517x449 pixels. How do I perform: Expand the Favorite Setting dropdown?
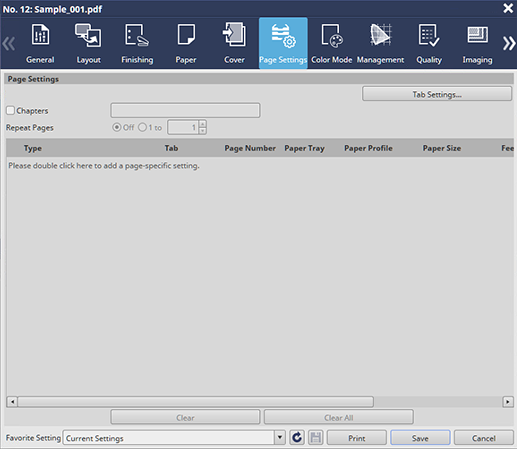280,437
